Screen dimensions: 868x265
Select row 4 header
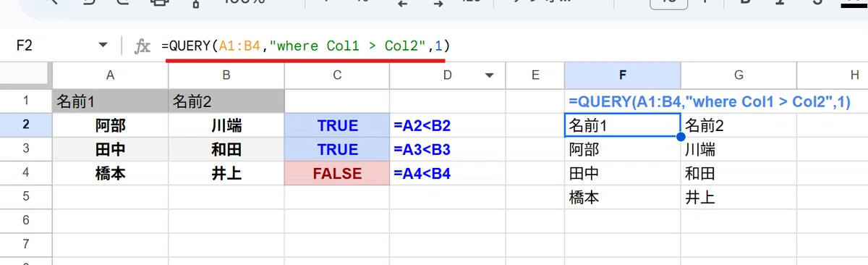pos(26,173)
